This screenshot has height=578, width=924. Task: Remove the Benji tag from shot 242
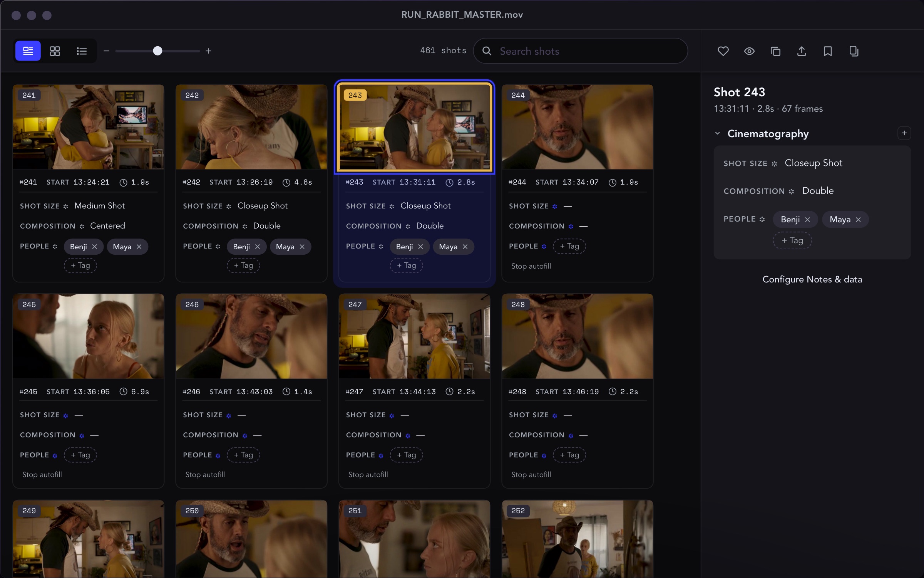[258, 247]
